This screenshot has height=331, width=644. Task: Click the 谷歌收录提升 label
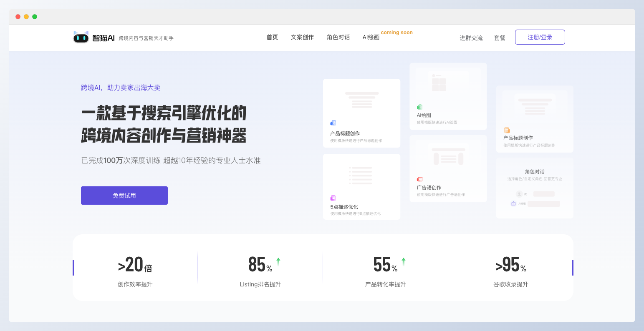(511, 284)
